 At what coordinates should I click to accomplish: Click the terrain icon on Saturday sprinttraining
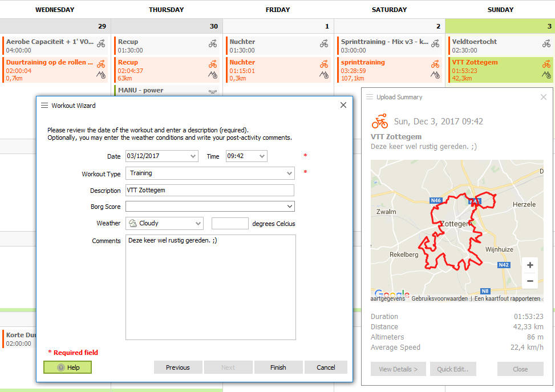tap(435, 75)
